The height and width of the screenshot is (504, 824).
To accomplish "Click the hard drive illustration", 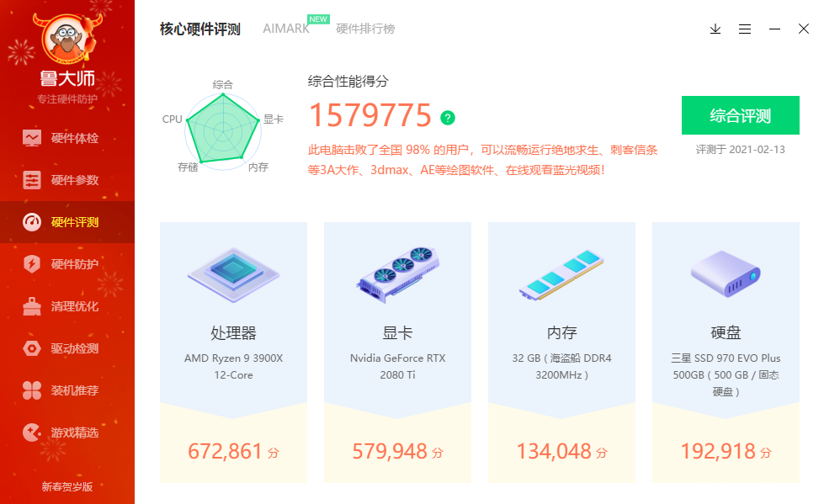I will [x=726, y=273].
